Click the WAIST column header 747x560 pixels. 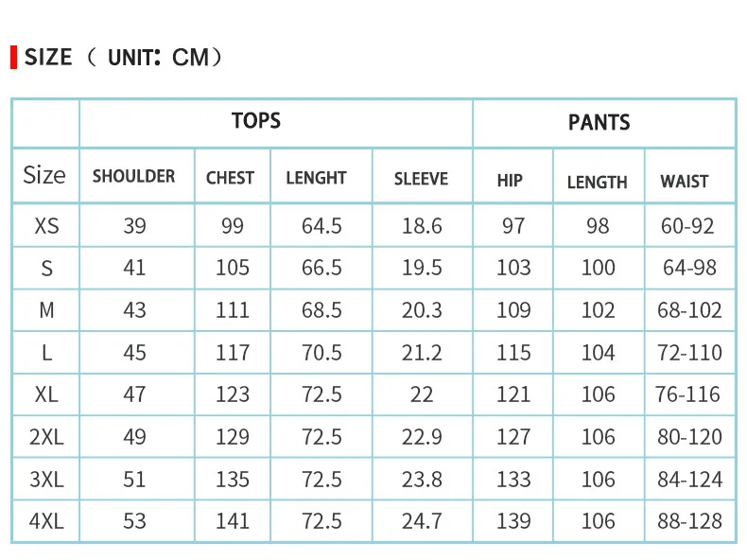tap(685, 182)
